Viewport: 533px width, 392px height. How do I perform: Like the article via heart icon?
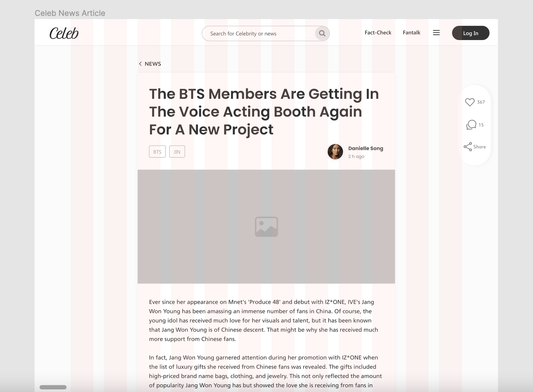pyautogui.click(x=470, y=102)
